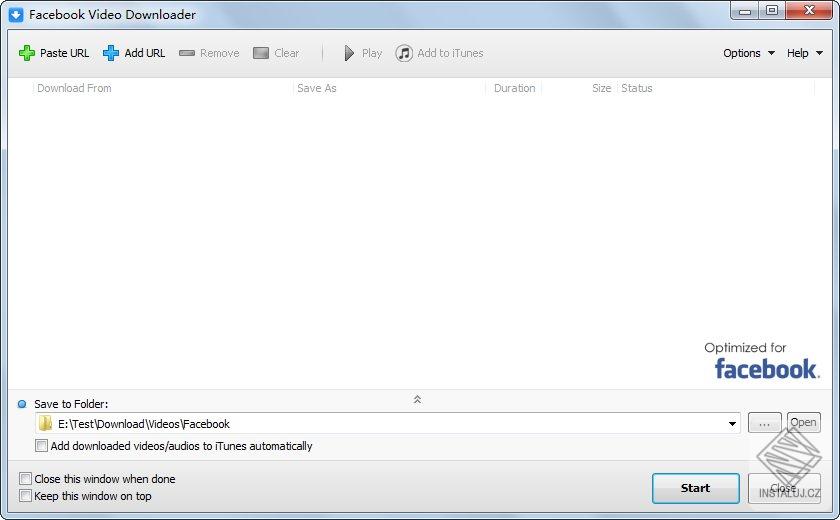Tick the Close this window when done checkbox

click(25, 478)
